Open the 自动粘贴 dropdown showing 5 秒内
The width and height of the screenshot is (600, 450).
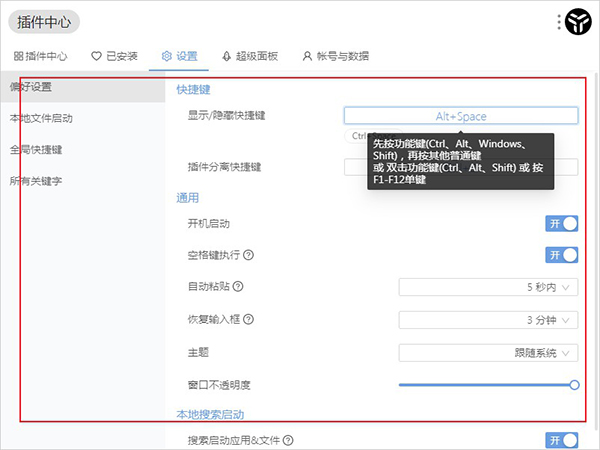pyautogui.click(x=488, y=287)
